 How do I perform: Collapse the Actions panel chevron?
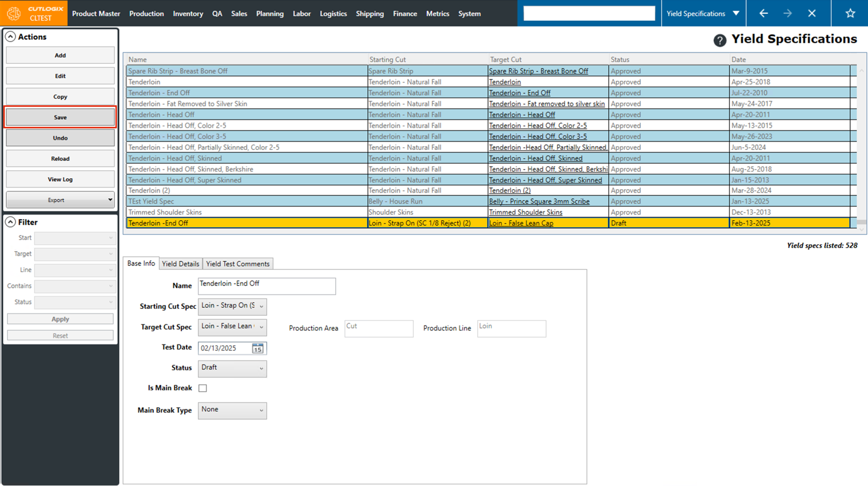(x=10, y=37)
